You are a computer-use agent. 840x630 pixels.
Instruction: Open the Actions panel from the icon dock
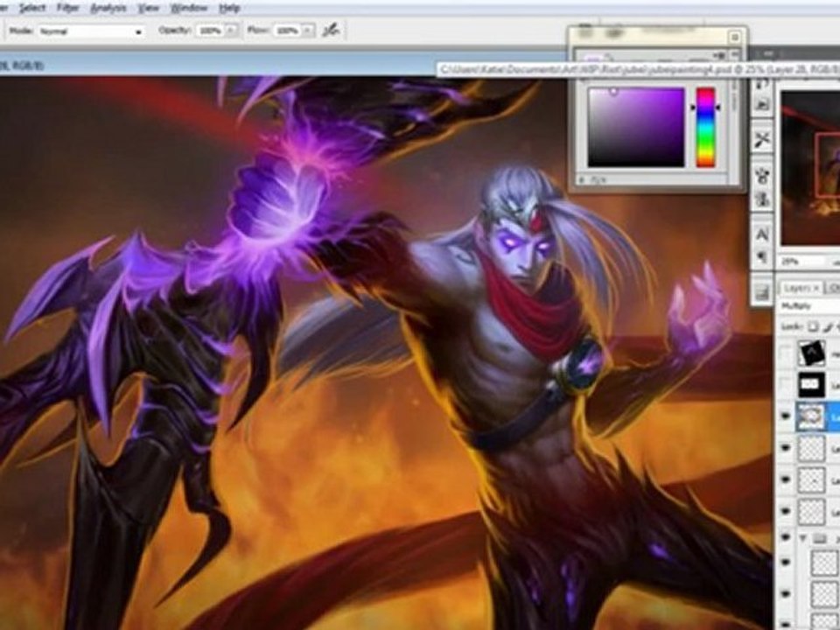(762, 105)
